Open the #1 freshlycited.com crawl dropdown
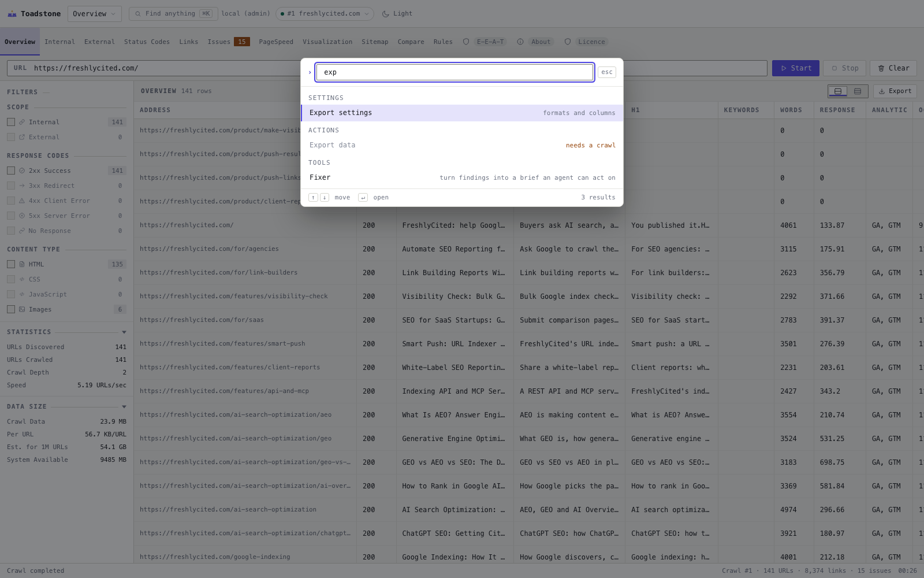The image size is (924, 578). 325,14
